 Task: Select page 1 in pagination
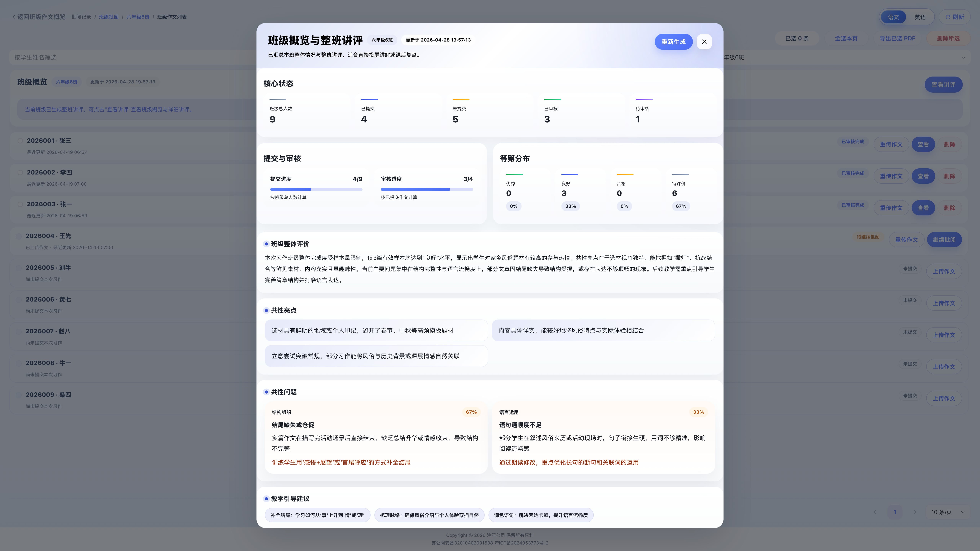point(895,512)
